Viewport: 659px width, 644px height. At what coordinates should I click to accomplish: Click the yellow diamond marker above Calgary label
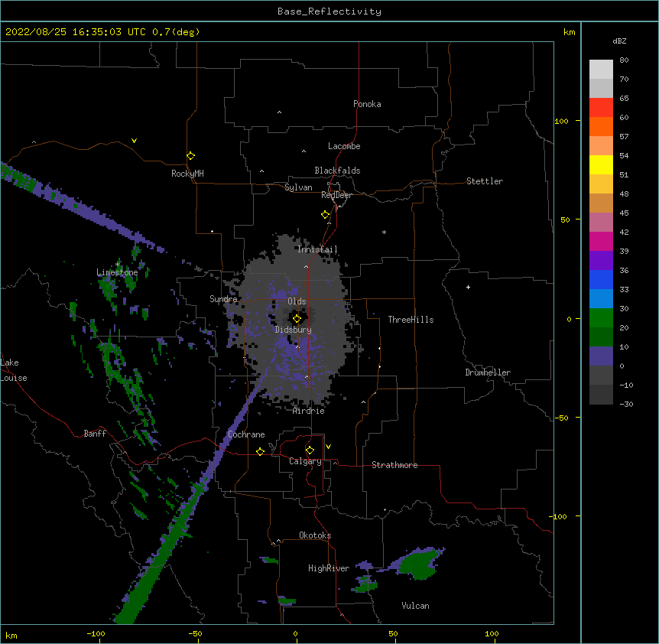coord(310,450)
